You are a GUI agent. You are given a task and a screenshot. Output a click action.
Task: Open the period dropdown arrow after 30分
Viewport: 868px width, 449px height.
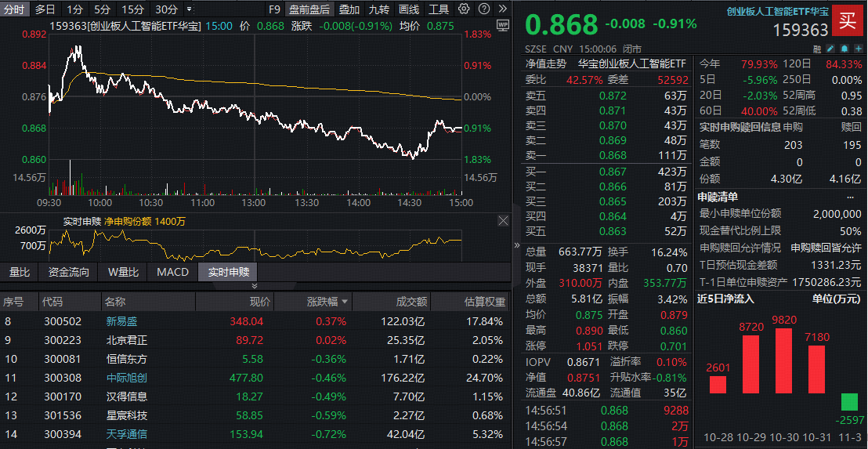click(189, 10)
